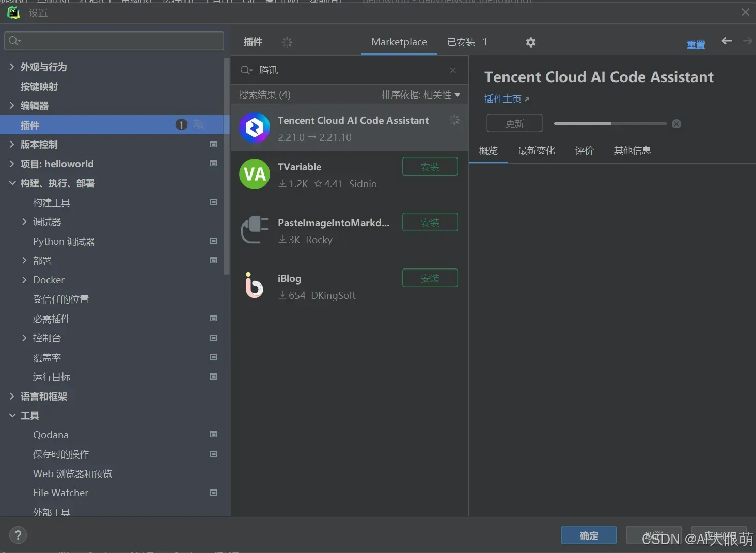Click the PasteImageIntoMarkdown plug icon
The height and width of the screenshot is (553, 756).
[x=255, y=230]
